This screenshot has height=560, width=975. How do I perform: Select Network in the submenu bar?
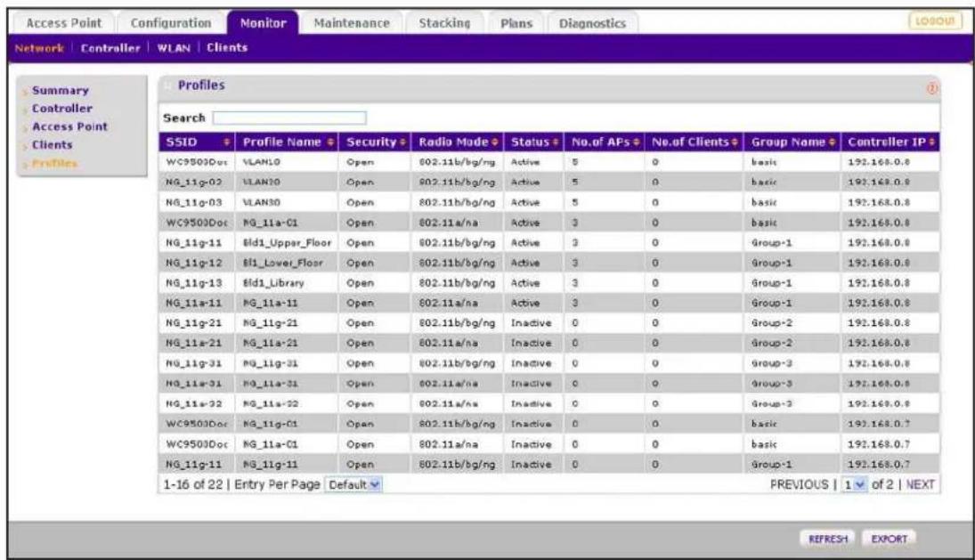click(x=39, y=48)
